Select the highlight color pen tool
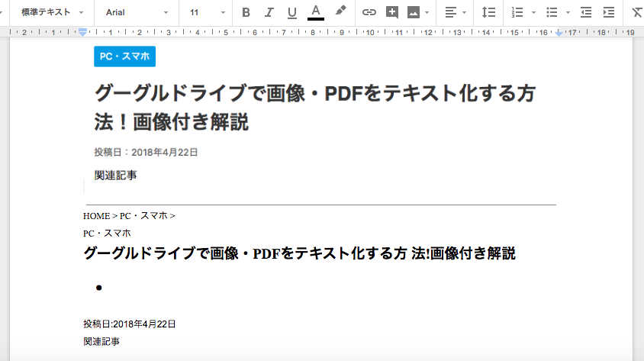Viewport: 644px width, 361px height. click(340, 11)
